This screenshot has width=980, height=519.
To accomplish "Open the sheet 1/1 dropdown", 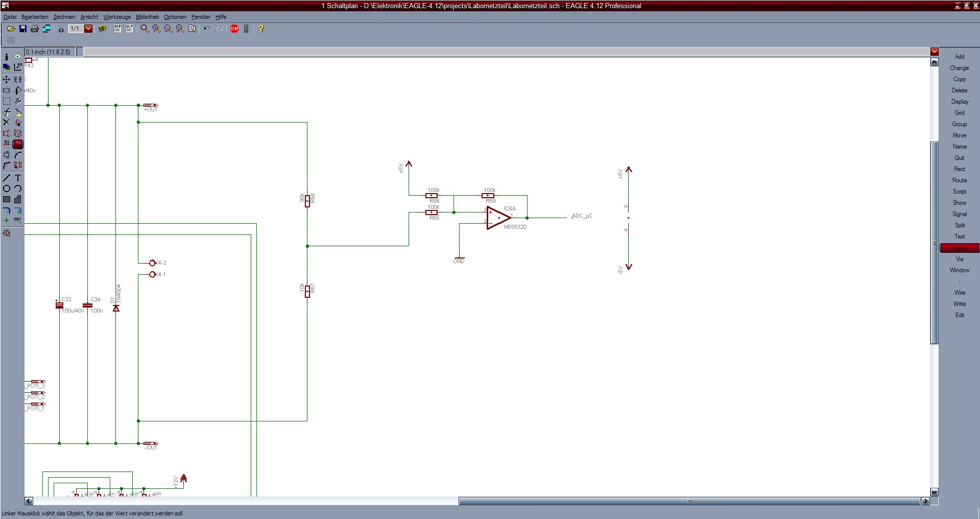I will (x=88, y=29).
